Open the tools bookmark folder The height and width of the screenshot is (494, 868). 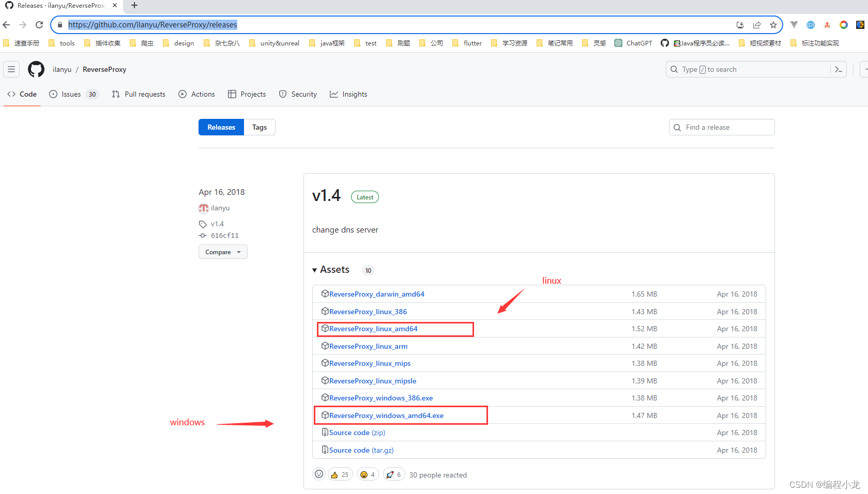(x=62, y=43)
